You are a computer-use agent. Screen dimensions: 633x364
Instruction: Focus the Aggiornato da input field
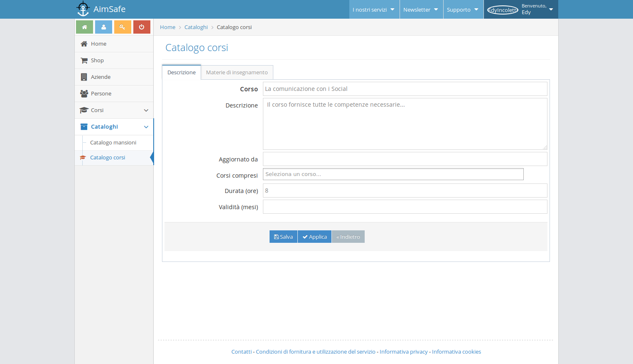[405, 159]
